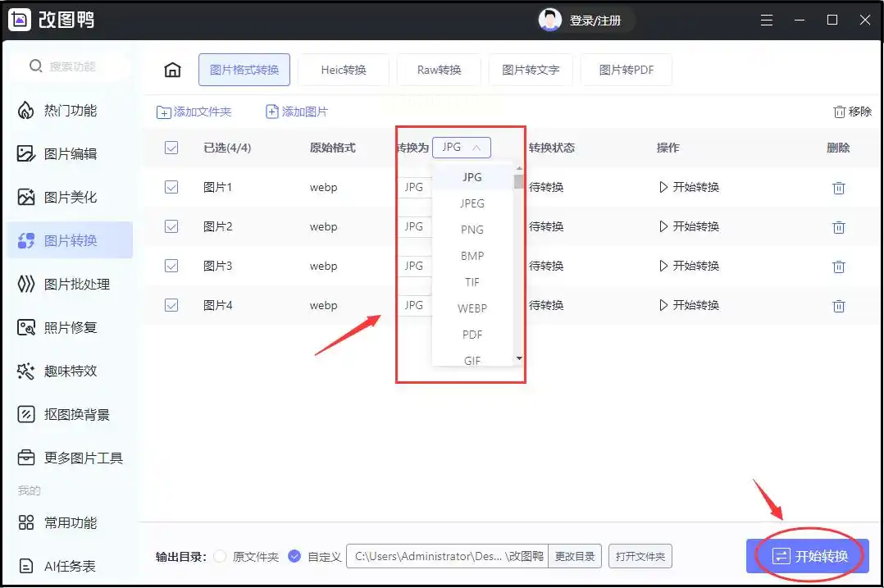
Task: Start converting 图片2 row
Action: click(x=689, y=226)
